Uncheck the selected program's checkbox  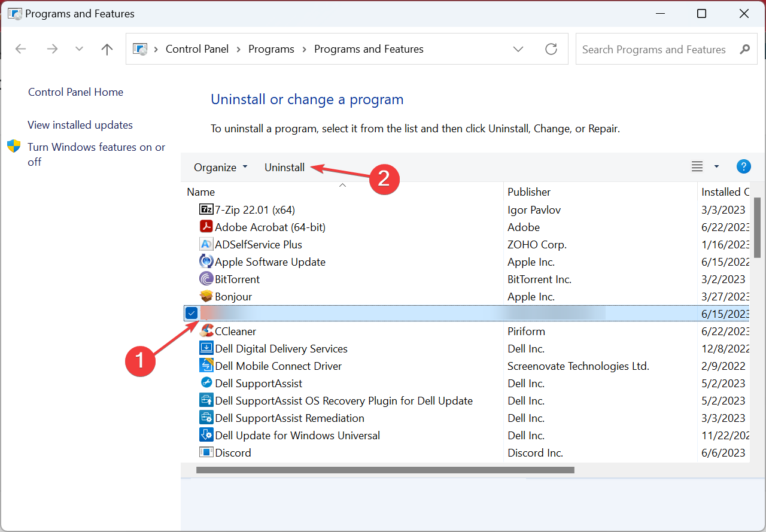tap(191, 313)
